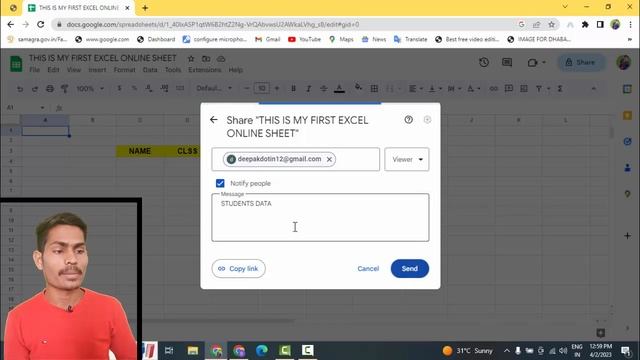Open the File menu
This screenshot has height=360, width=640.
[35, 70]
